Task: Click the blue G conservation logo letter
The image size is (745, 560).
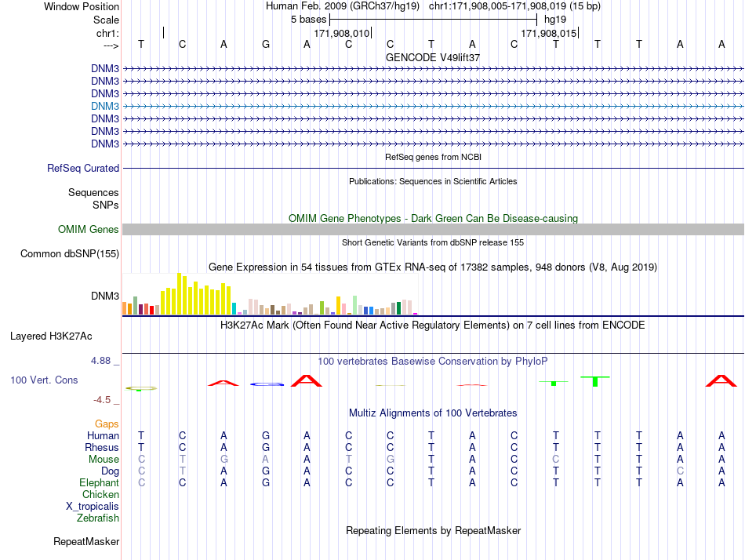Action: click(267, 384)
